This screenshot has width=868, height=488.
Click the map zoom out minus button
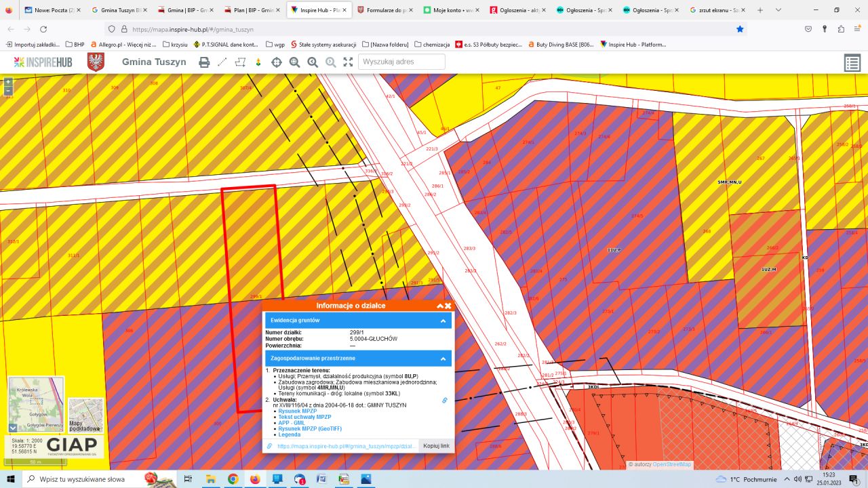[8, 90]
